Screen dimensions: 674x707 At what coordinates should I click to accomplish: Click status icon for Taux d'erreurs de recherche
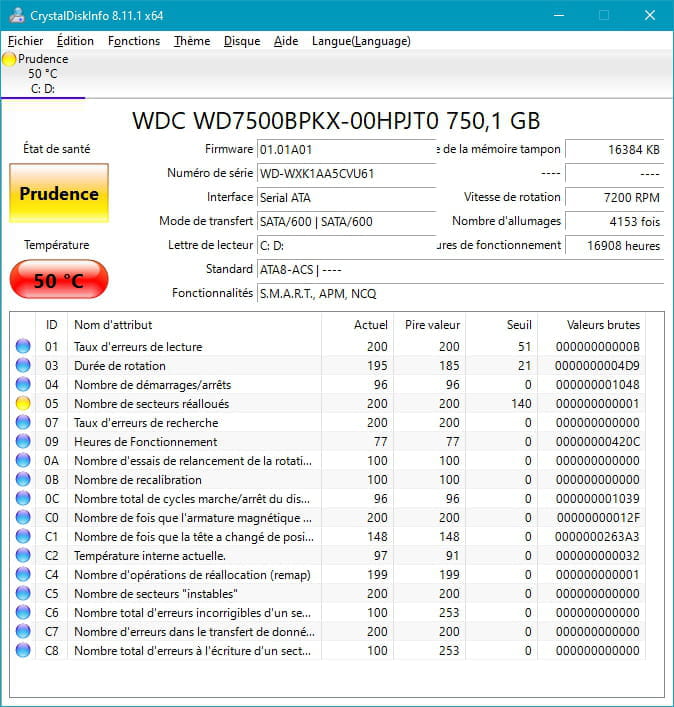tap(23, 422)
